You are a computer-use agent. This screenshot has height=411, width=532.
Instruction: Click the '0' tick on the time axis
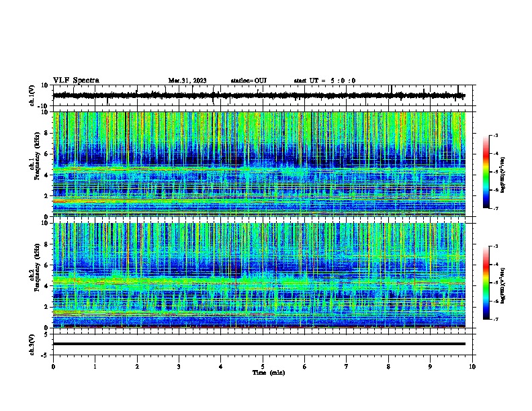coord(53,367)
